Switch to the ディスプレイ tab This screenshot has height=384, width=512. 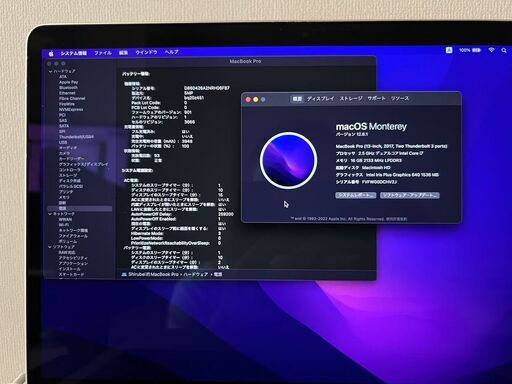(x=320, y=99)
